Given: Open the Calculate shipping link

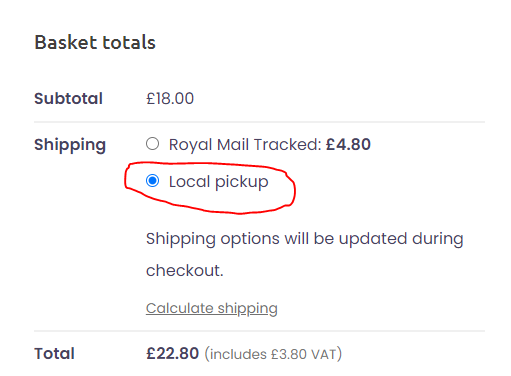Looking at the screenshot, I should pos(212,308).
